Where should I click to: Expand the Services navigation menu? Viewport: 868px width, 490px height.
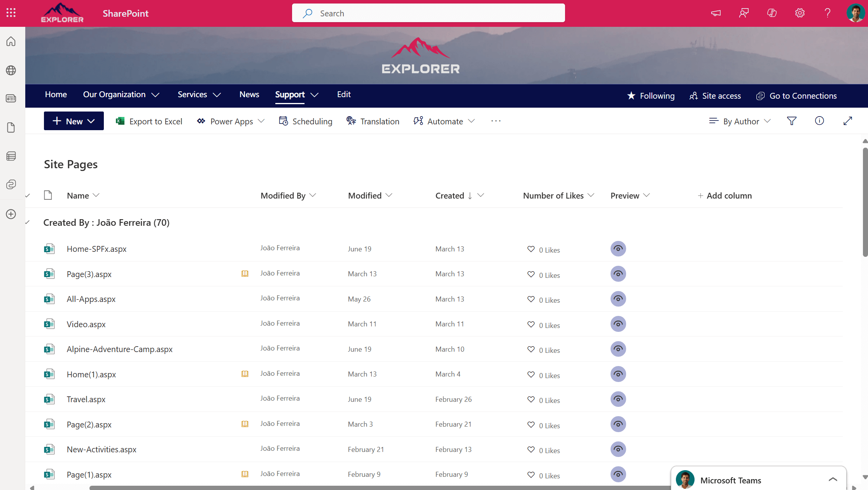pos(199,94)
